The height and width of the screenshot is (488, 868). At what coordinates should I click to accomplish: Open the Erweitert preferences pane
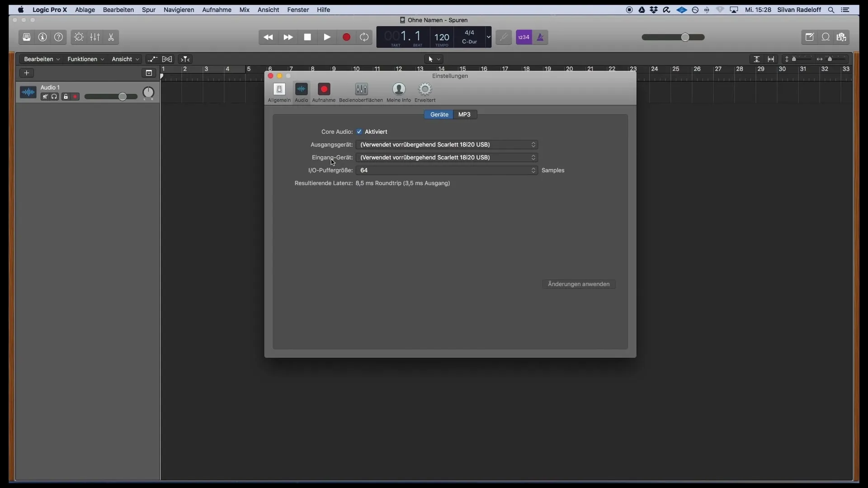click(x=425, y=93)
